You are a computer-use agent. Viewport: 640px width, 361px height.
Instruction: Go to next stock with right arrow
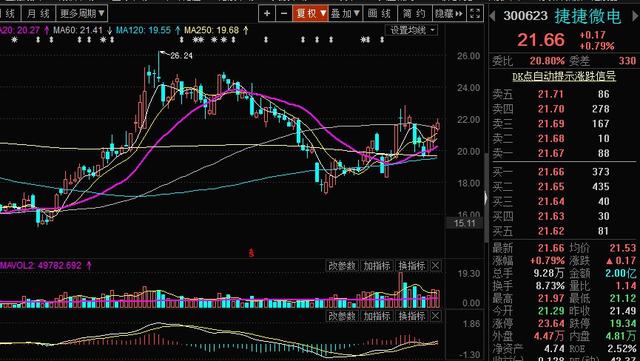click(636, 16)
